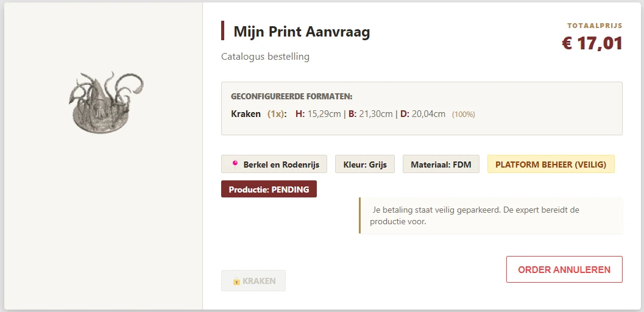Click the Materiaal: FDM tag

click(441, 164)
